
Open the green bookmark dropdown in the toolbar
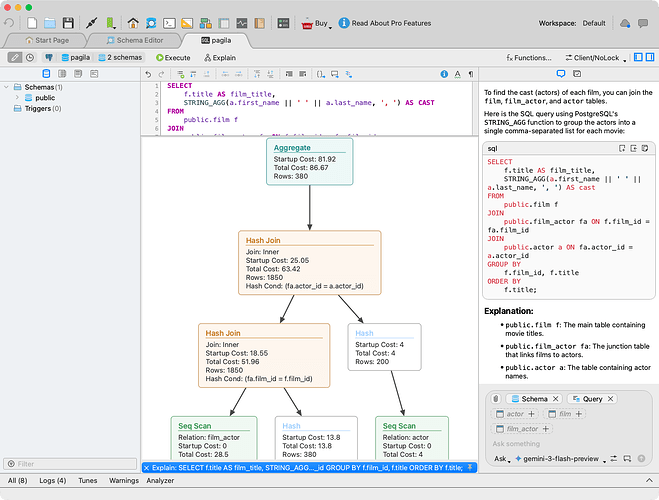click(x=111, y=23)
